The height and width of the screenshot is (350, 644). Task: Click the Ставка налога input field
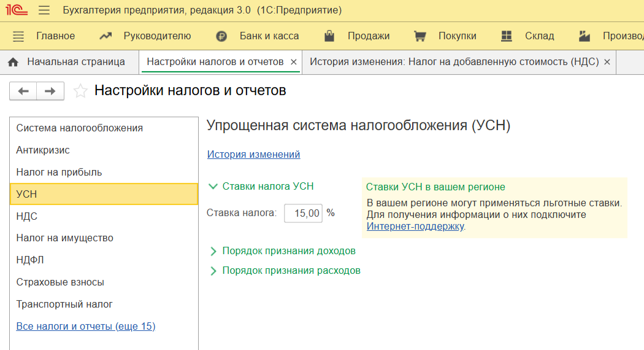point(303,214)
